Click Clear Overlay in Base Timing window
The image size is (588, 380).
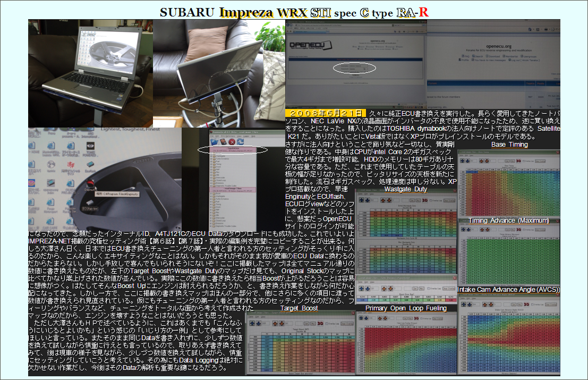[x=540, y=161]
